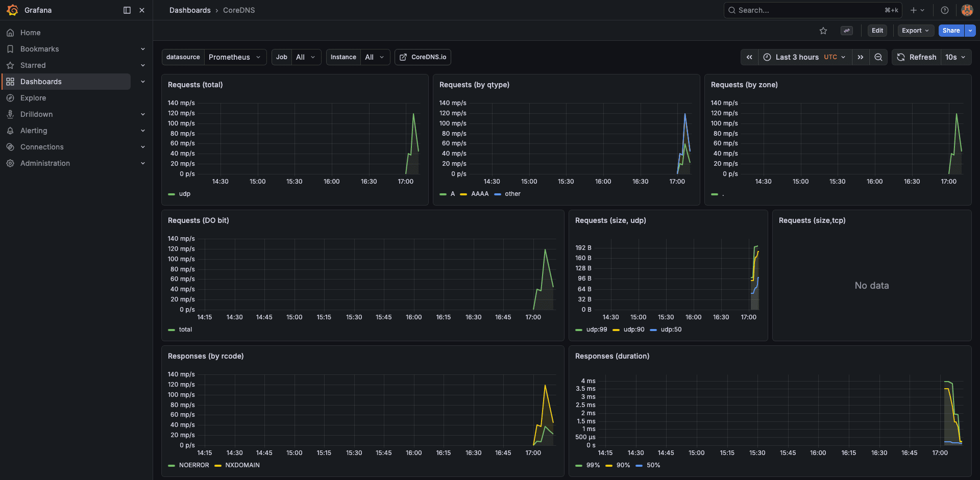The height and width of the screenshot is (480, 980).
Task: Open the 10s refresh interval dropdown
Action: point(955,57)
